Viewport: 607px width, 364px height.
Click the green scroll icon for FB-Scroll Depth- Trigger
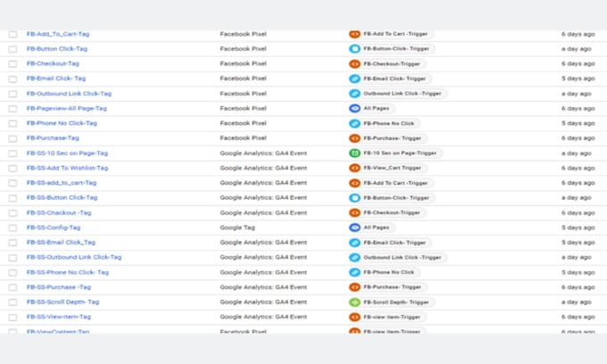coord(354,302)
